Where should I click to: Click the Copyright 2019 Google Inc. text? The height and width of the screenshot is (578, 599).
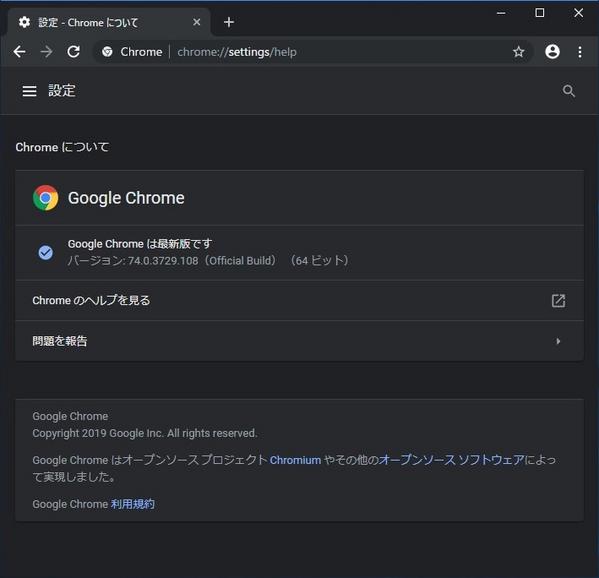[x=145, y=434]
